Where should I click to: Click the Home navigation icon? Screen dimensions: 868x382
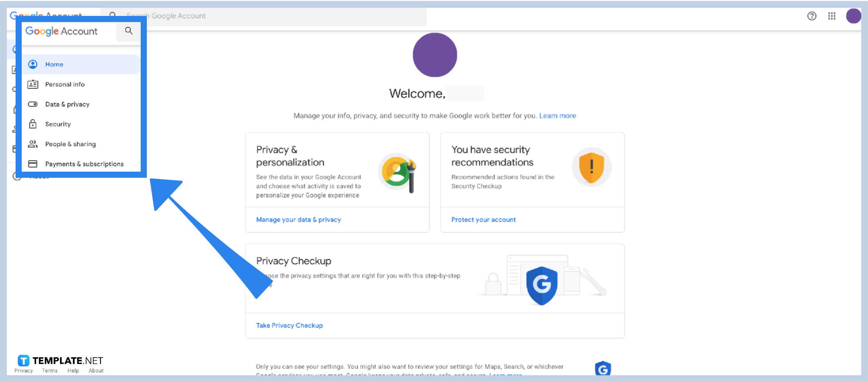point(33,64)
